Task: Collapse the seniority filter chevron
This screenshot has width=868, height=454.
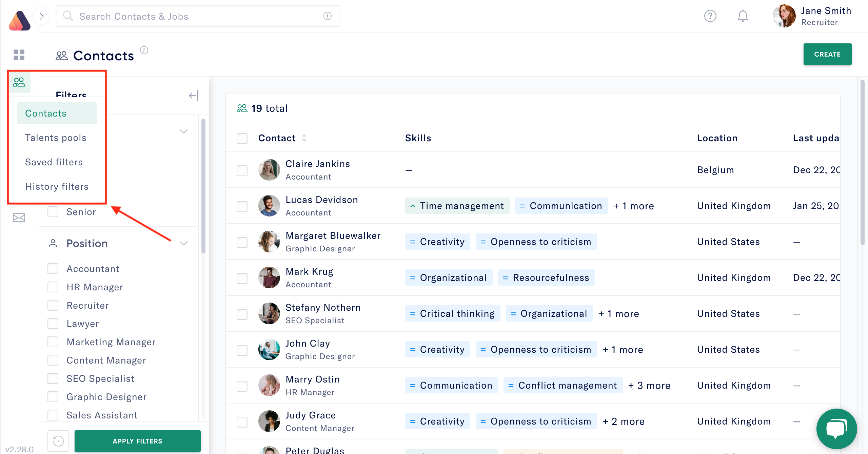Action: pyautogui.click(x=183, y=131)
